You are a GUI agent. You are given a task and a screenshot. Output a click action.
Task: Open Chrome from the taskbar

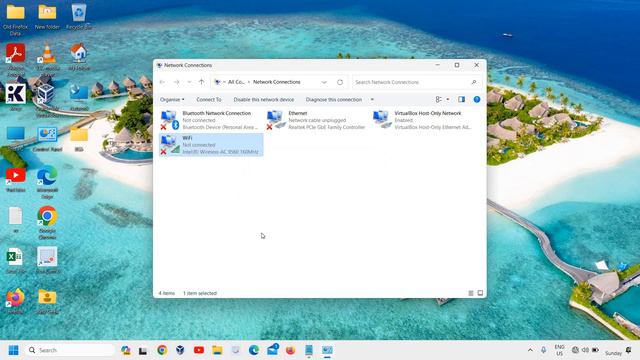[162, 350]
